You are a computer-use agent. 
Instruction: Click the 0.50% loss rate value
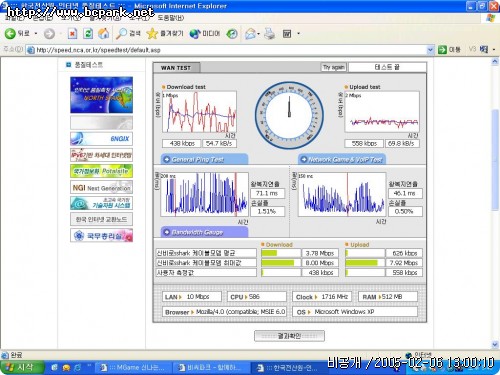[x=405, y=211]
